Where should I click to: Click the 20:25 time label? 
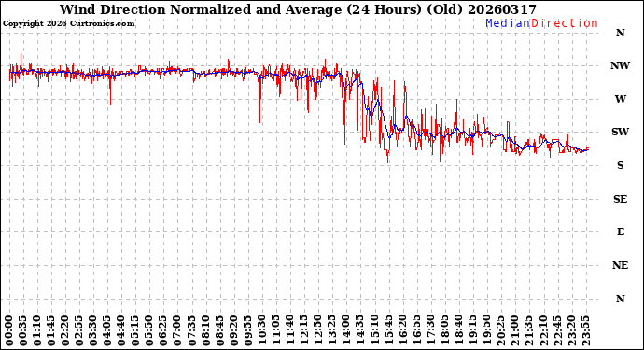(x=499, y=331)
